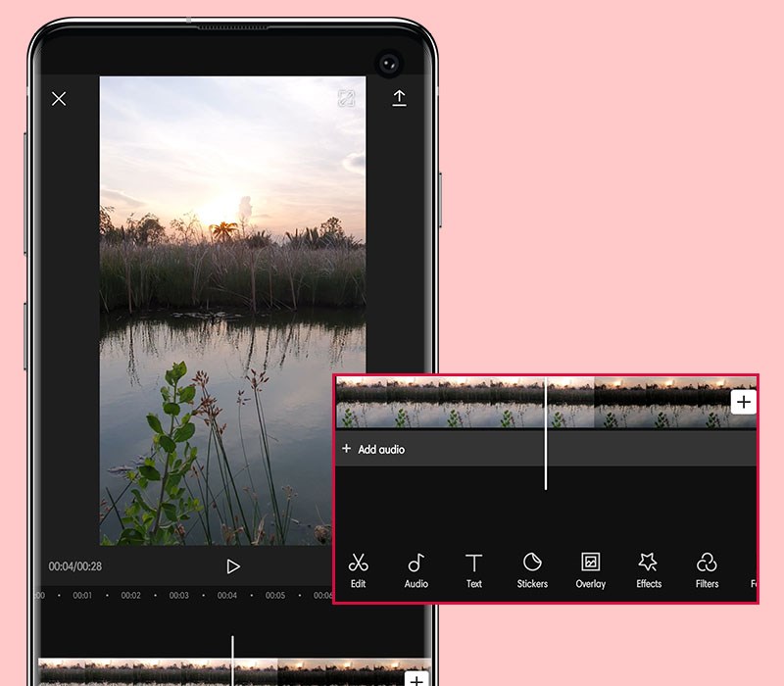Viewport: 784px width, 686px height.
Task: Tap the export upload icon
Action: (x=400, y=98)
